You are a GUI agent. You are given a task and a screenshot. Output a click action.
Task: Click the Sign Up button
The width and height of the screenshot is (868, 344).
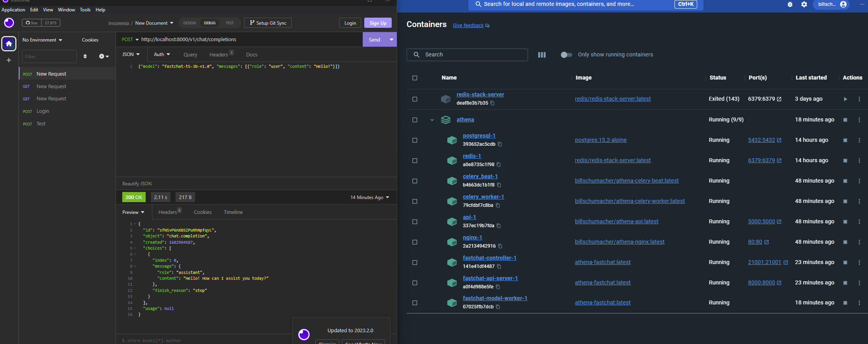(x=378, y=23)
